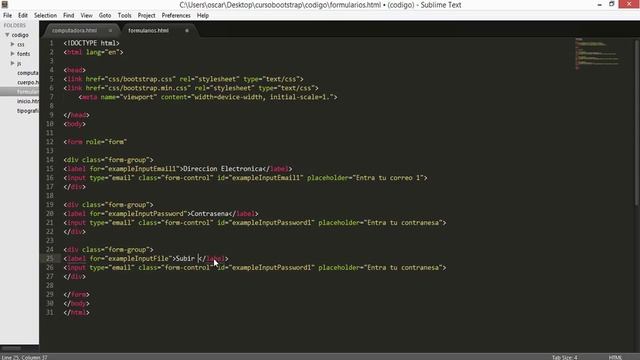
Task: Select the formularios.html tab
Action: pos(149,31)
